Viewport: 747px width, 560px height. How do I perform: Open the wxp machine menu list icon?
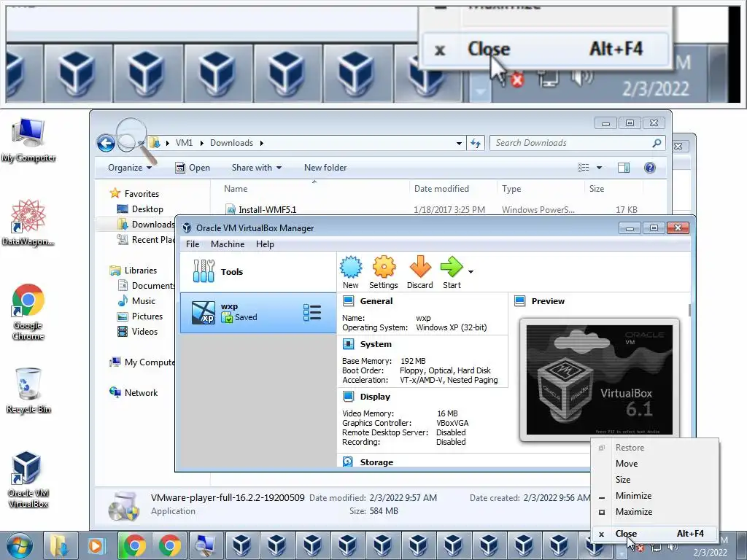coord(312,312)
